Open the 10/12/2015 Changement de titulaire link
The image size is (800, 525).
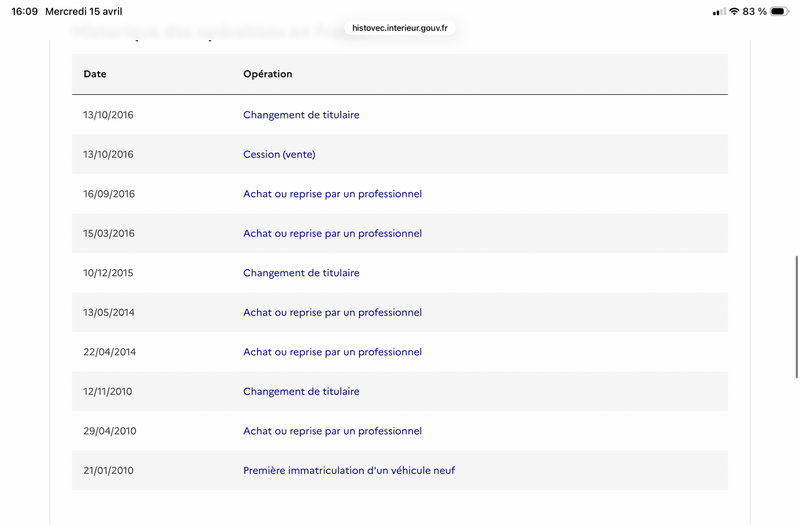click(301, 273)
